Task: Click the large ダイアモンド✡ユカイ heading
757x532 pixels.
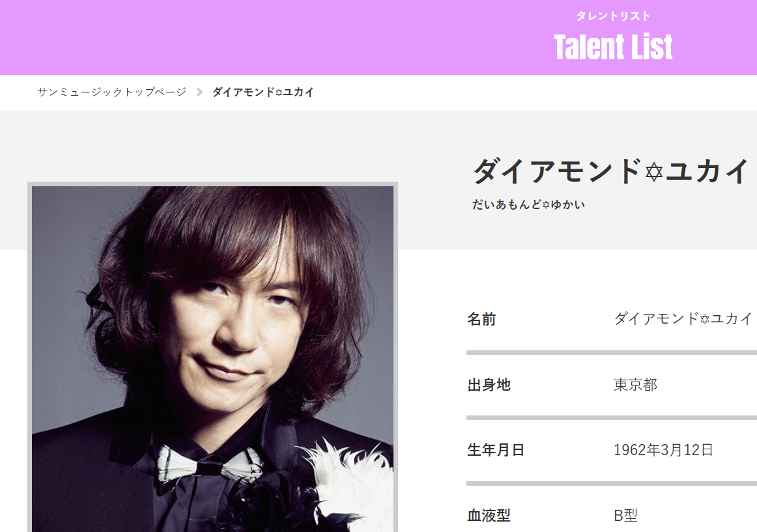Action: coord(610,171)
